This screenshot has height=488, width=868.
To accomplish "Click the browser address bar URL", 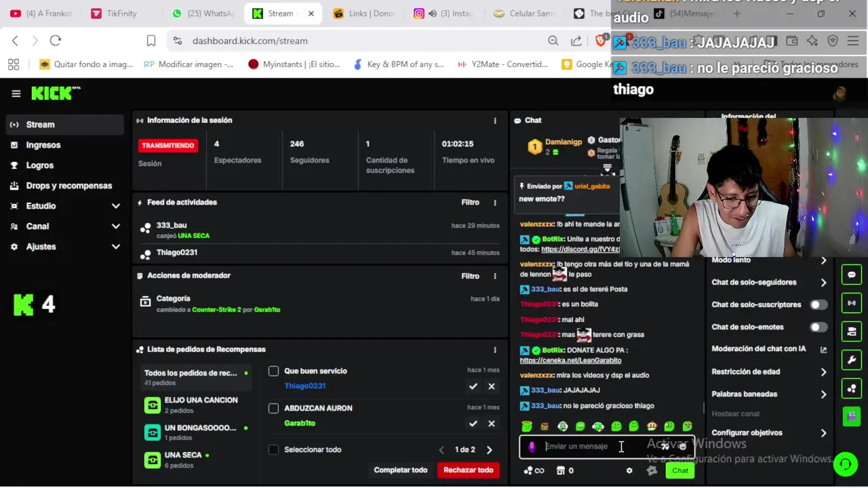I will (250, 41).
